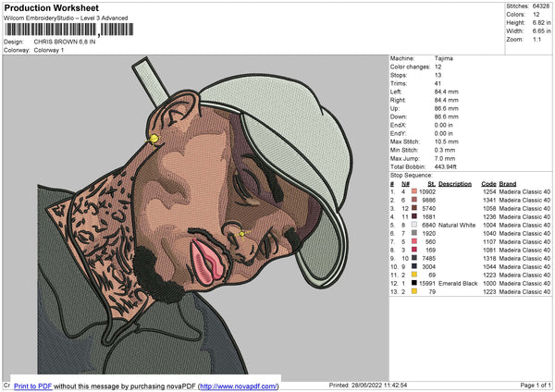Click the Height value 6.82 in
Screen dimensions: 555x392
click(x=541, y=22)
